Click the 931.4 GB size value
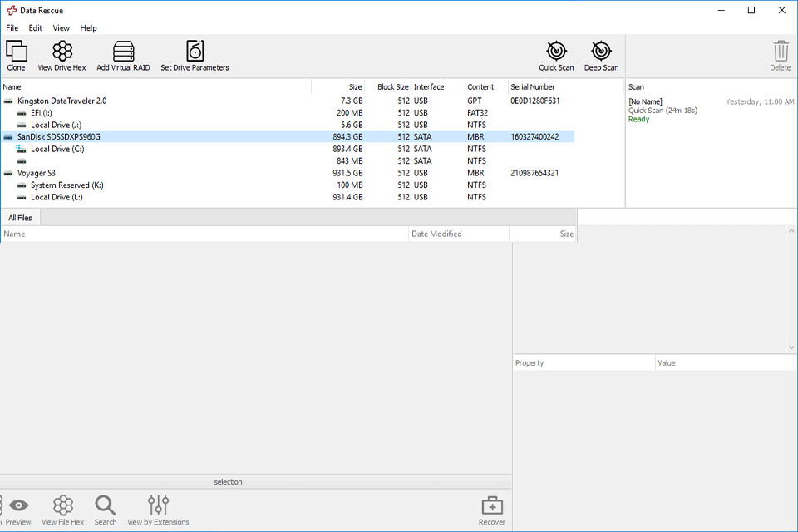798x532 pixels. (x=347, y=198)
